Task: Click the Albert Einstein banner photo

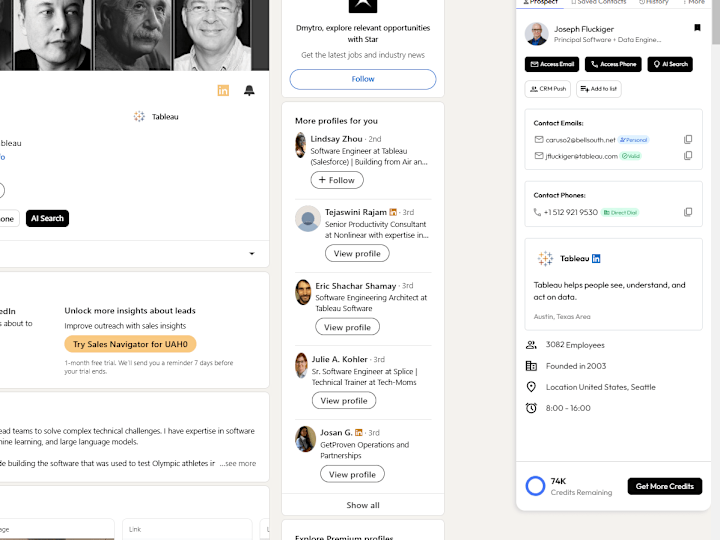Action: [134, 35]
